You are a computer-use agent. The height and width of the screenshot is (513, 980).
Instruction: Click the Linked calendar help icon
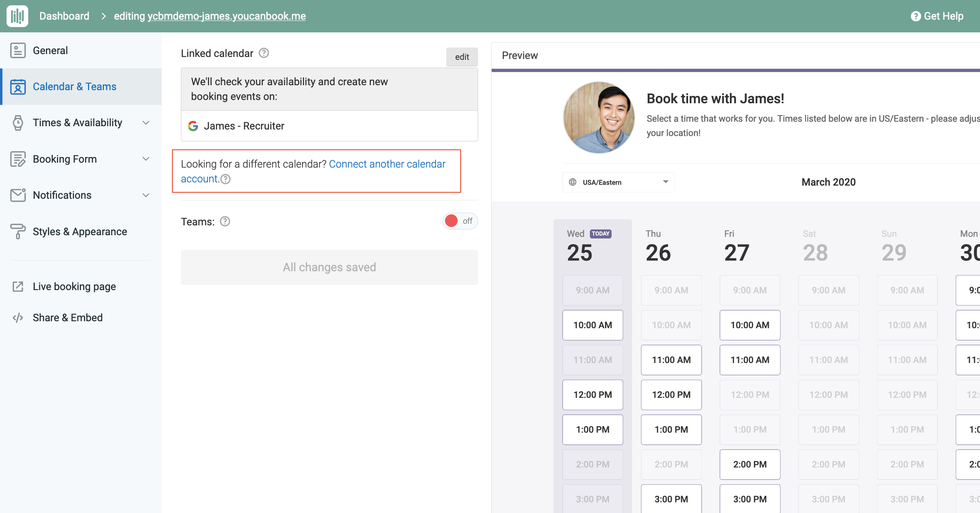click(264, 53)
